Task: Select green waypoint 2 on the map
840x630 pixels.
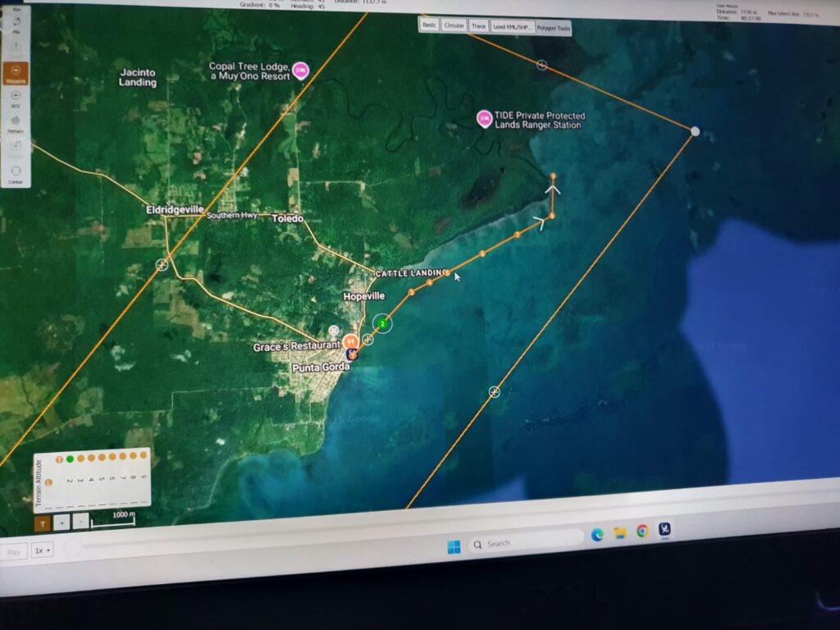Action: pos(382,324)
